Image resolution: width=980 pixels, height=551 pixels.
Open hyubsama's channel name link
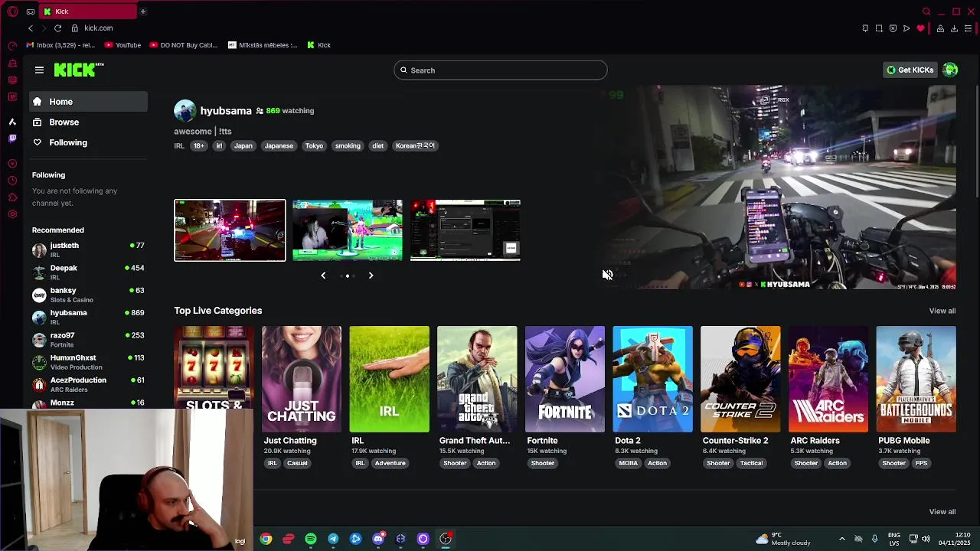[x=226, y=111]
